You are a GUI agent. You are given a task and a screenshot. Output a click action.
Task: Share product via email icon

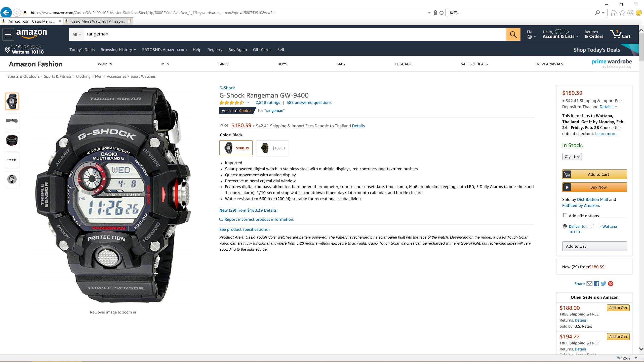click(589, 284)
